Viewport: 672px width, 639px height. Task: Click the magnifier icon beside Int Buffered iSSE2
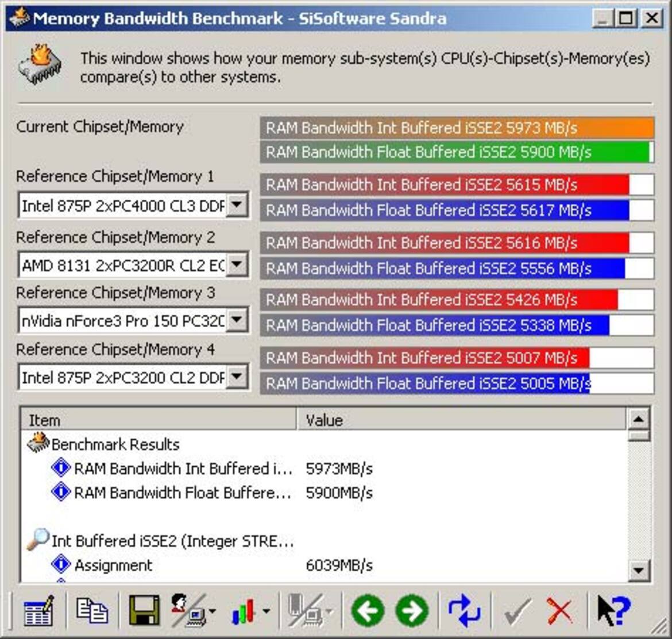(x=38, y=540)
